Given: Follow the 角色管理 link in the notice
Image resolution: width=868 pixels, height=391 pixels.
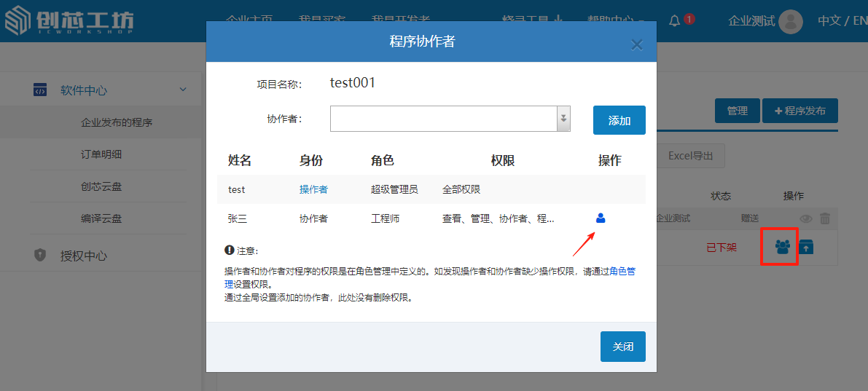Looking at the screenshot, I should tap(622, 271).
